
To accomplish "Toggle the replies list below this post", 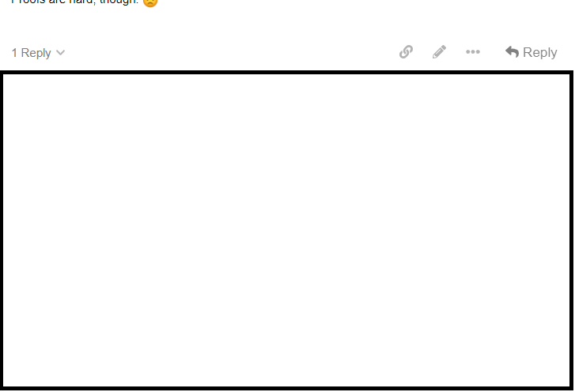I will 38,53.
